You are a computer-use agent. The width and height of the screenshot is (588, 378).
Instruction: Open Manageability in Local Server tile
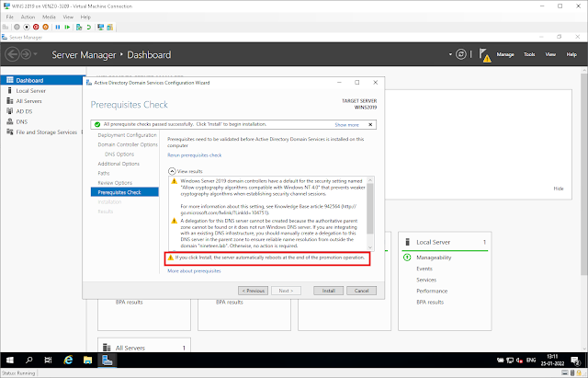[x=434, y=258]
